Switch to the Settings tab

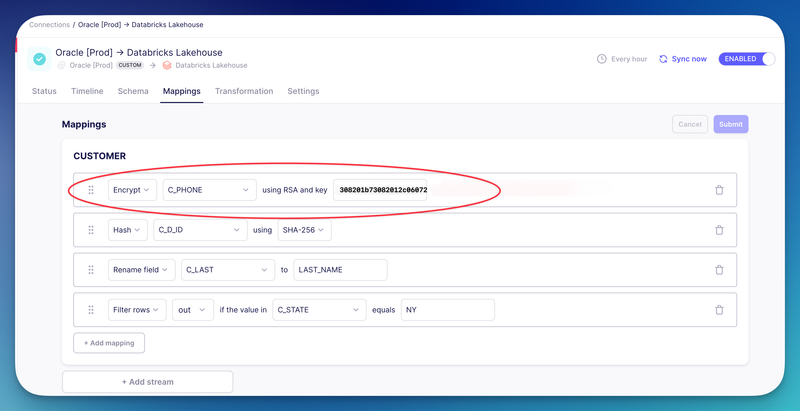(x=303, y=91)
